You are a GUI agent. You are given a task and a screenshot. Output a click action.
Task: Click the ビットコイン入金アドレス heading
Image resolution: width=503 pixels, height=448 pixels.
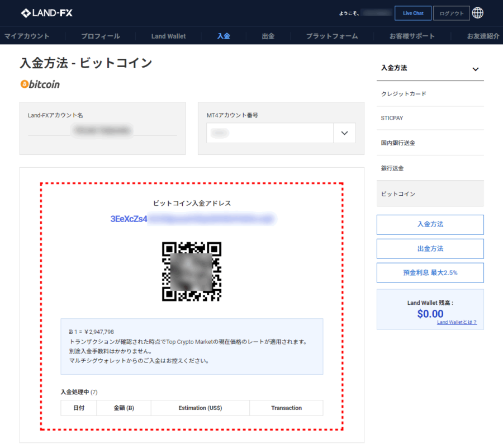point(192,203)
